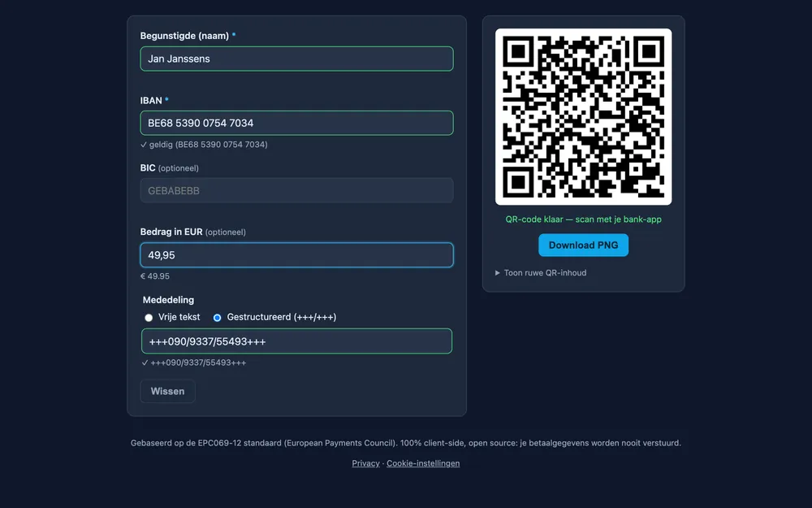
Task: Select the Vrije tekst radio button
Action: click(x=149, y=318)
